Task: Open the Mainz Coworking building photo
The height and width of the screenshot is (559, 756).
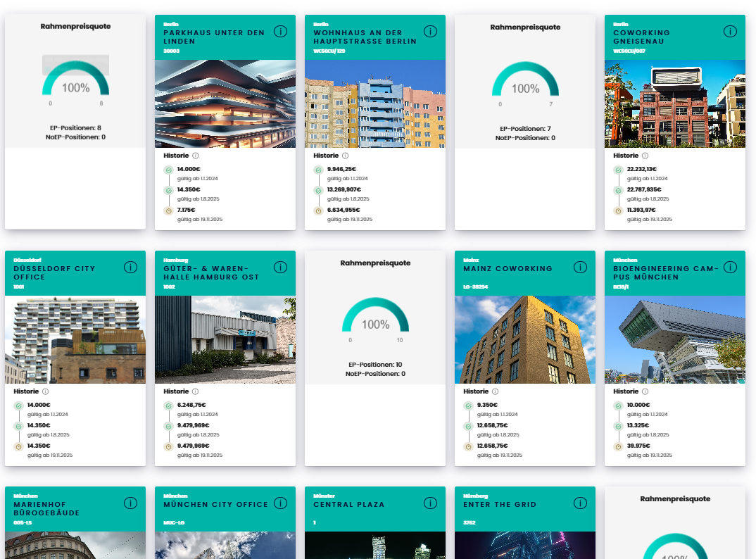Action: point(525,339)
